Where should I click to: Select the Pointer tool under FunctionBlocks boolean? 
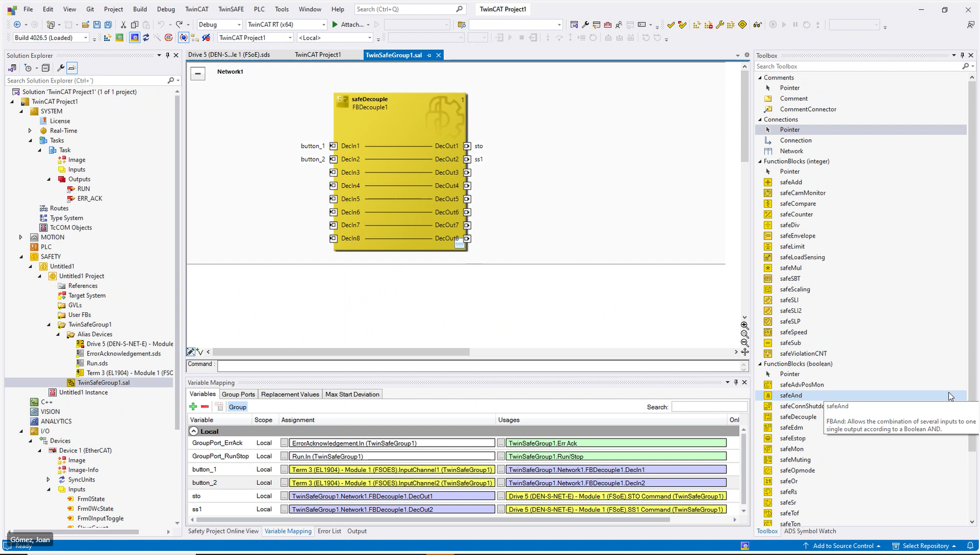pyautogui.click(x=789, y=374)
